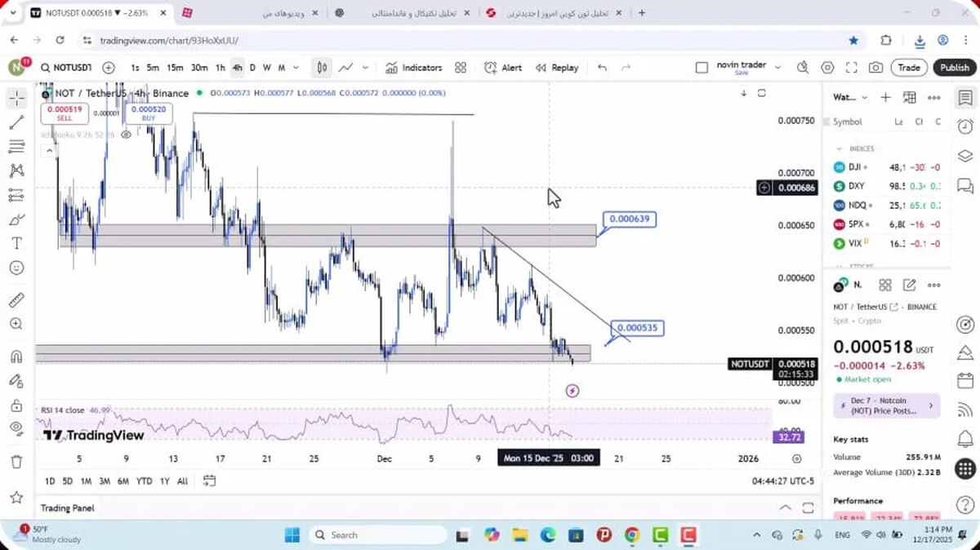The height and width of the screenshot is (550, 980).
Task: Open the Indicators dialog
Action: tap(414, 68)
